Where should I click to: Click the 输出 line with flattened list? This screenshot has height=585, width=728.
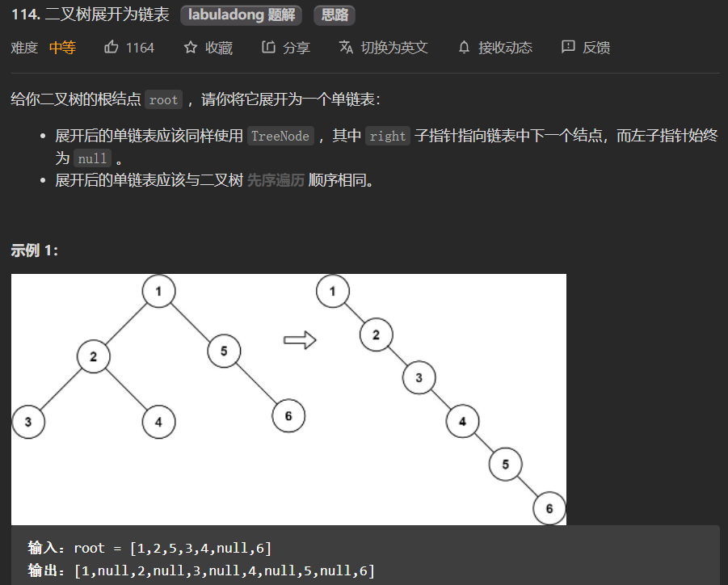point(201,570)
